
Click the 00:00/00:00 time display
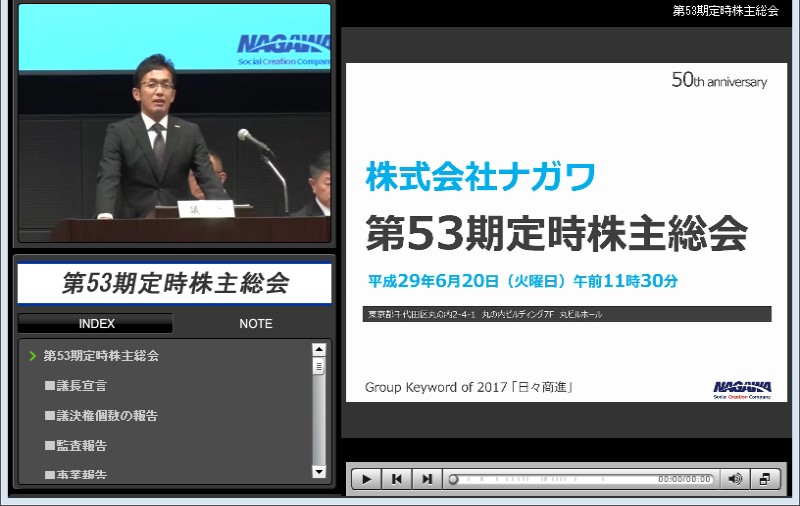pyautogui.click(x=684, y=479)
